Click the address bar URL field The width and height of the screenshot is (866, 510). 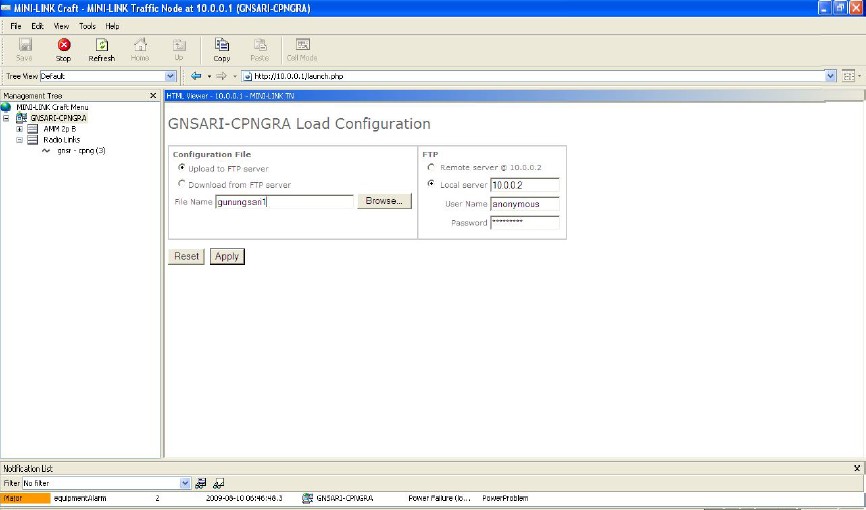pos(534,76)
